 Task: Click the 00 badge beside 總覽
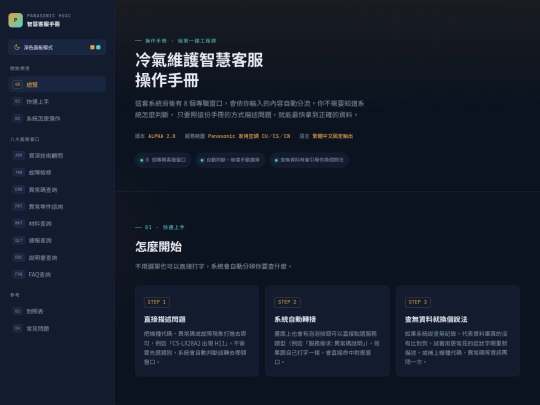pyautogui.click(x=18, y=84)
